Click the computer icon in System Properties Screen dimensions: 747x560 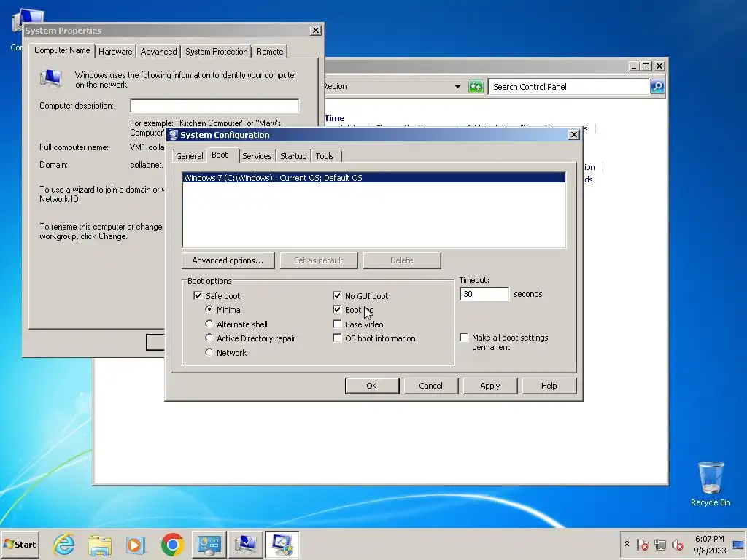(51, 79)
